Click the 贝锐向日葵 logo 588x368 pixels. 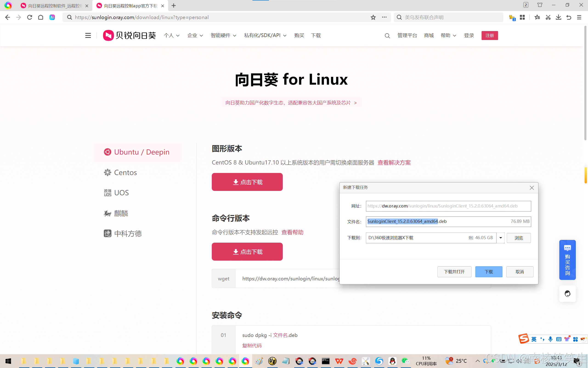point(129,35)
